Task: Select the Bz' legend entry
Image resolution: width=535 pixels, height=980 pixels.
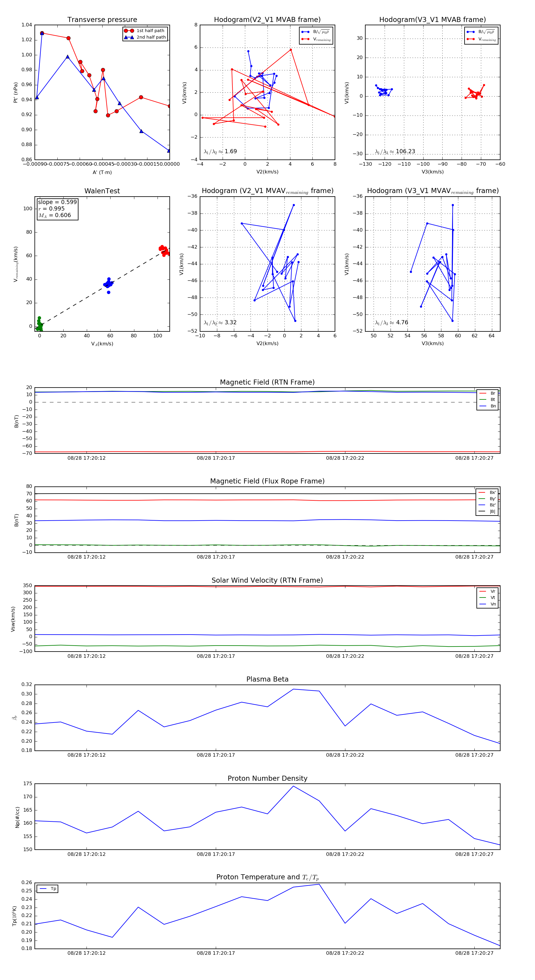Action: (487, 505)
